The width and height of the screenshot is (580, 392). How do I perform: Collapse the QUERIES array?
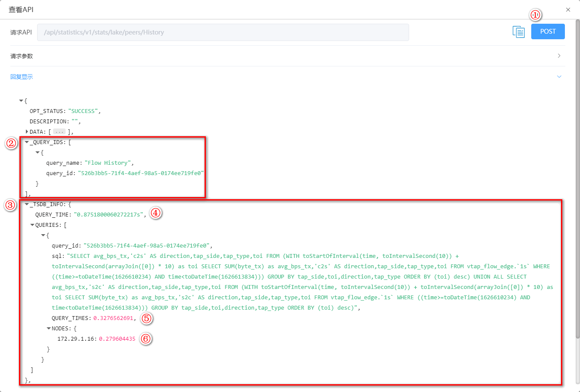pyautogui.click(x=32, y=225)
